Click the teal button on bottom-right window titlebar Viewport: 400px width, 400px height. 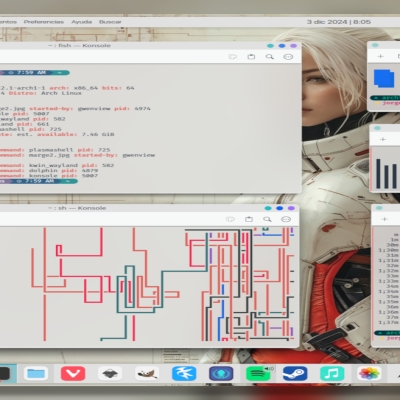[x=379, y=208]
